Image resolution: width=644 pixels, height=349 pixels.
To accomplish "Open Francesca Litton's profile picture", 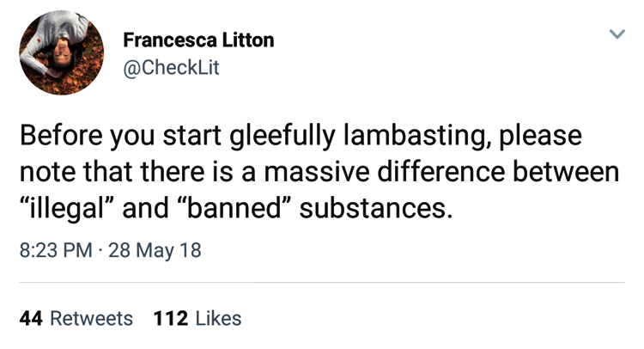I will coord(62,52).
